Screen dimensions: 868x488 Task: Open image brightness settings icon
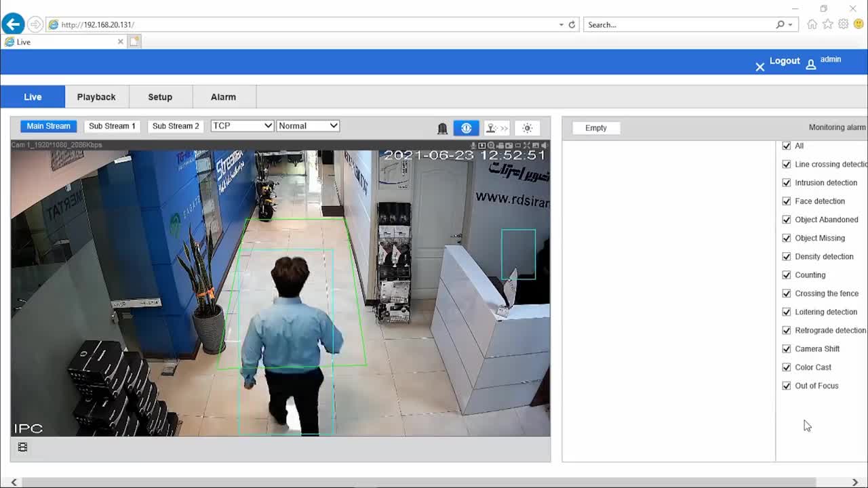(x=527, y=128)
